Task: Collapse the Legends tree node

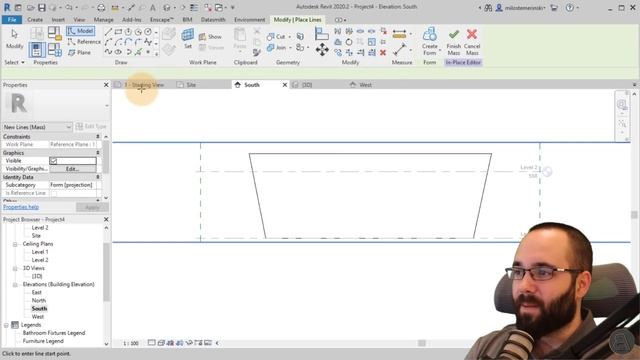Action: (x=6, y=325)
